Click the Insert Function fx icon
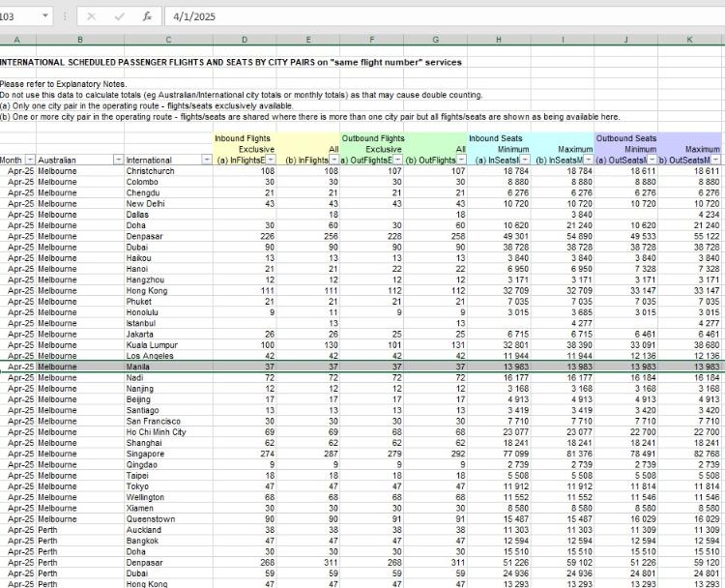This screenshot has width=725, height=588. 146,16
